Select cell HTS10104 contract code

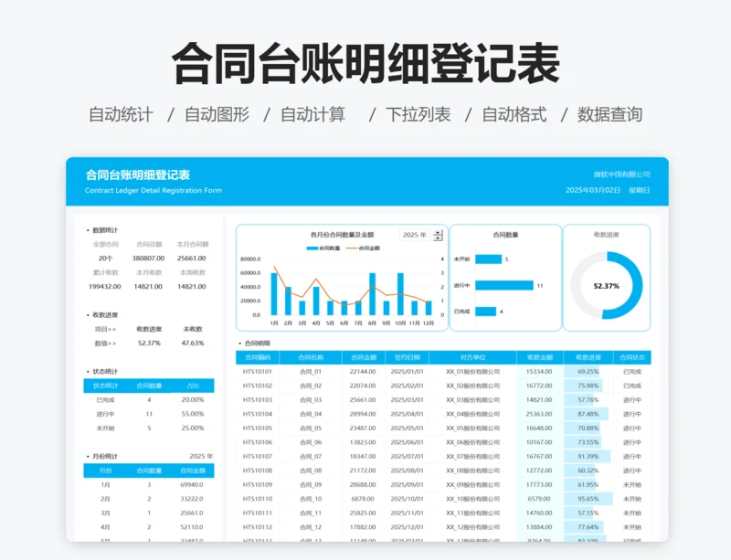[258, 414]
